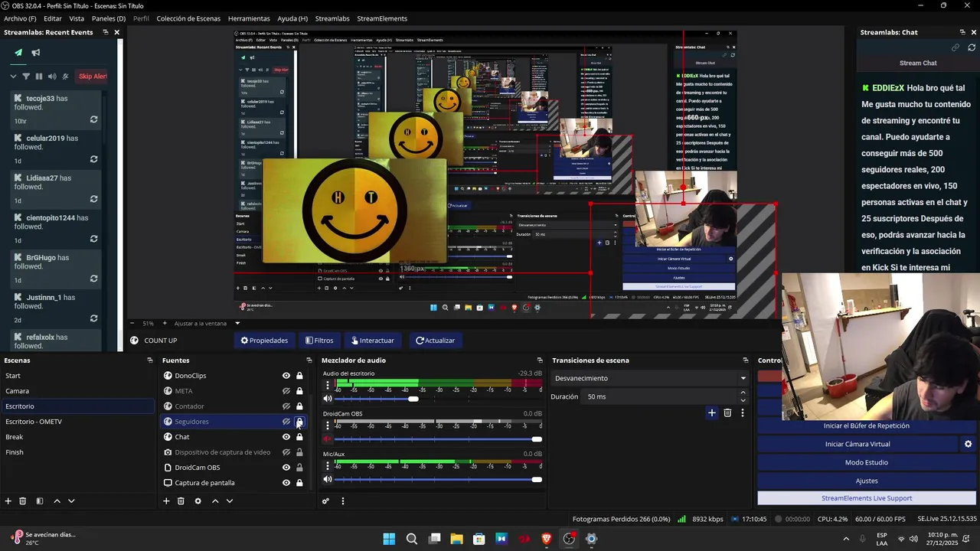The width and height of the screenshot is (980, 551).
Task: Mute the Mic/Aux channel
Action: 328,480
